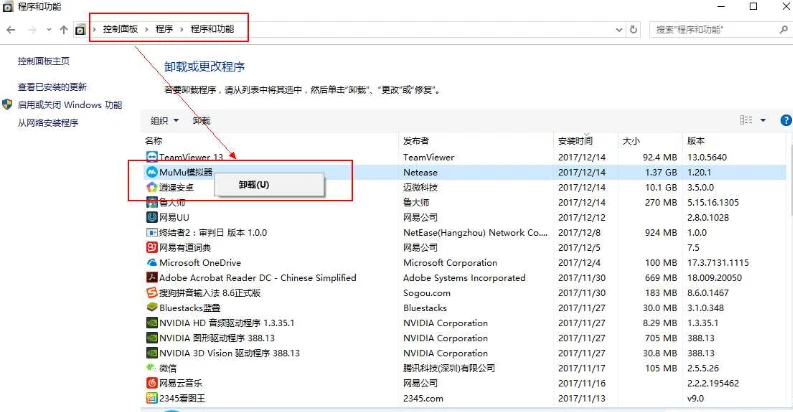Click the Microsoft OneDrive cloud icon
The width and height of the screenshot is (793, 412).
tap(152, 263)
